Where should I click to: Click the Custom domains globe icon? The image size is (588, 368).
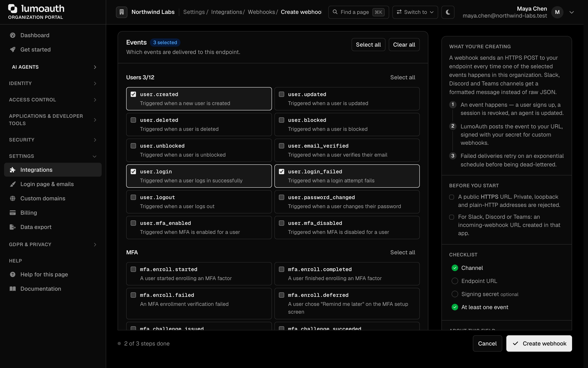[13, 198]
